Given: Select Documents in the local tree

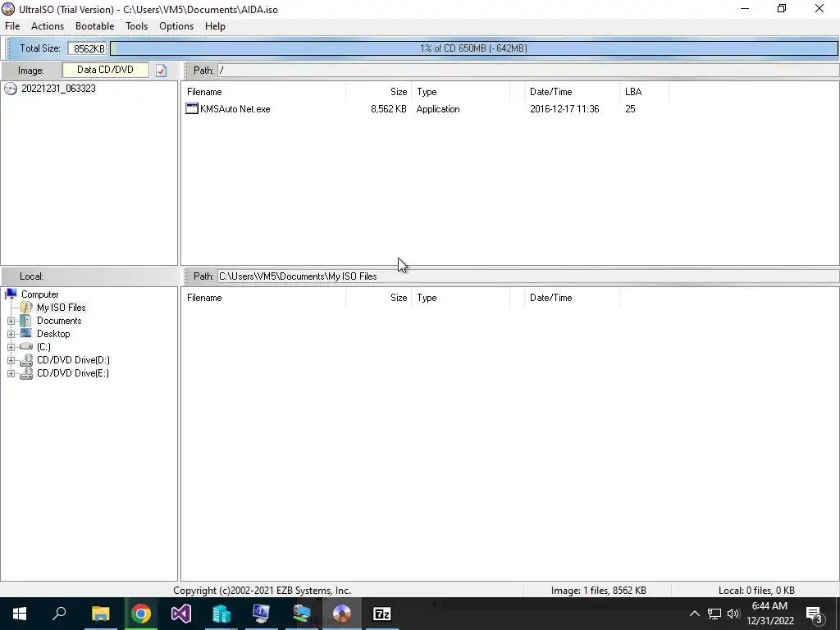Looking at the screenshot, I should point(59,321).
